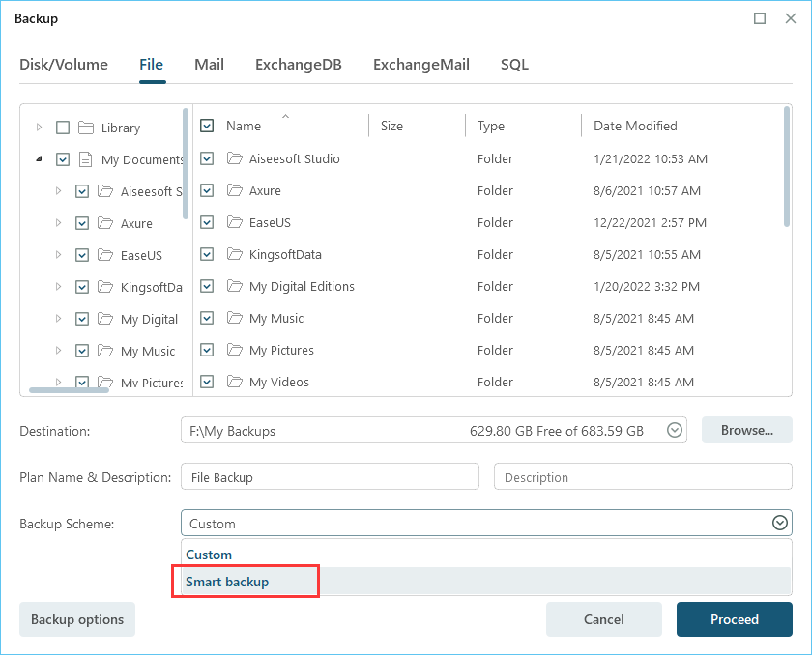Uncheck the My Videos checkbox in file list

click(207, 382)
